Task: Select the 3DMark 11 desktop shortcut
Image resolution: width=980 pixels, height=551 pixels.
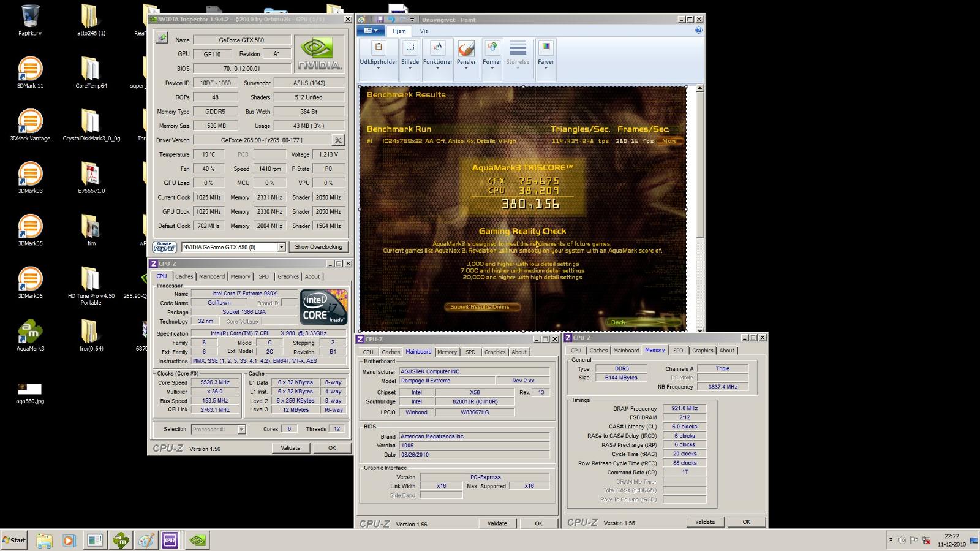Action: pos(30,72)
